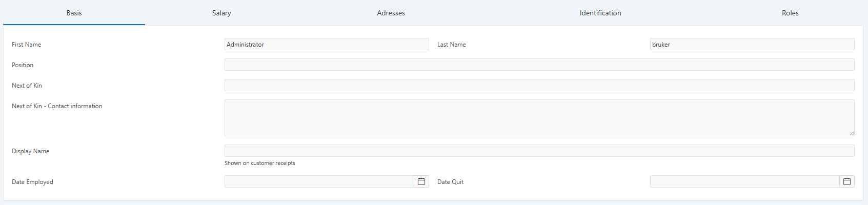Focus the First Name field containing Administrator
The image size is (868, 205).
pos(327,45)
